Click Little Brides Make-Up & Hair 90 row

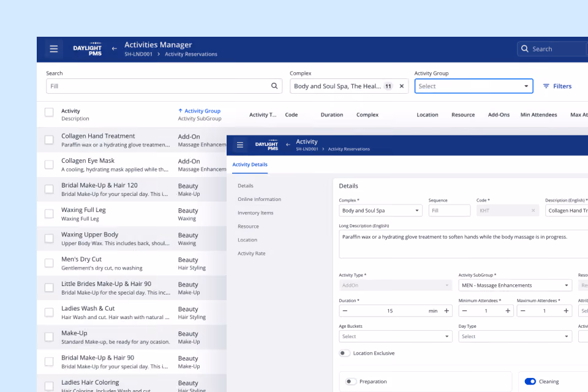pyautogui.click(x=132, y=288)
